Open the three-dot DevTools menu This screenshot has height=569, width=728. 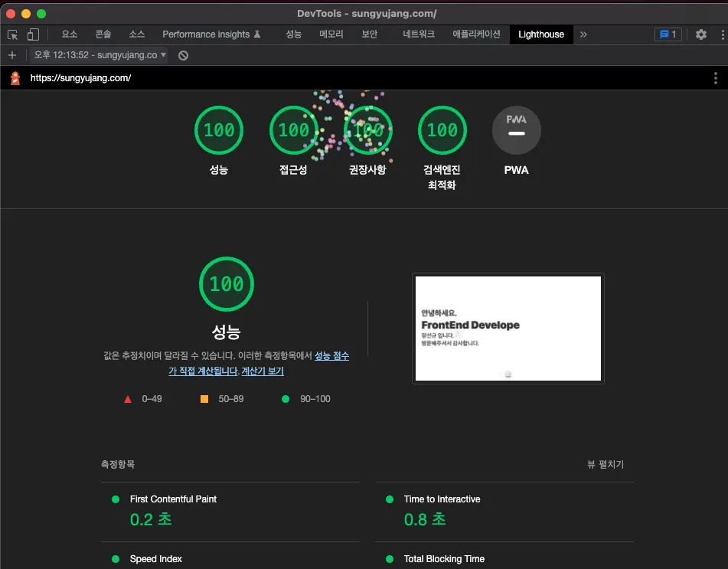point(720,34)
